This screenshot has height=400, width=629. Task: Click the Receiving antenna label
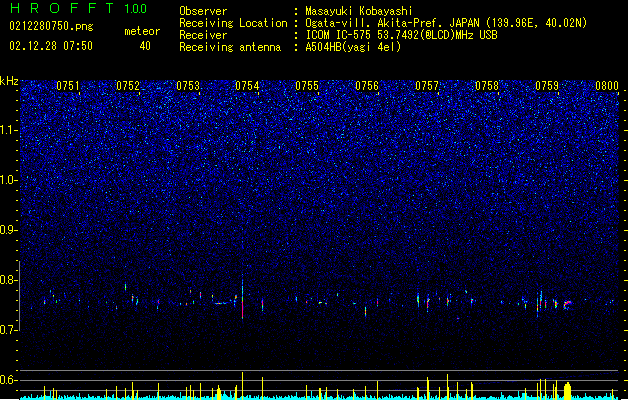point(230,47)
